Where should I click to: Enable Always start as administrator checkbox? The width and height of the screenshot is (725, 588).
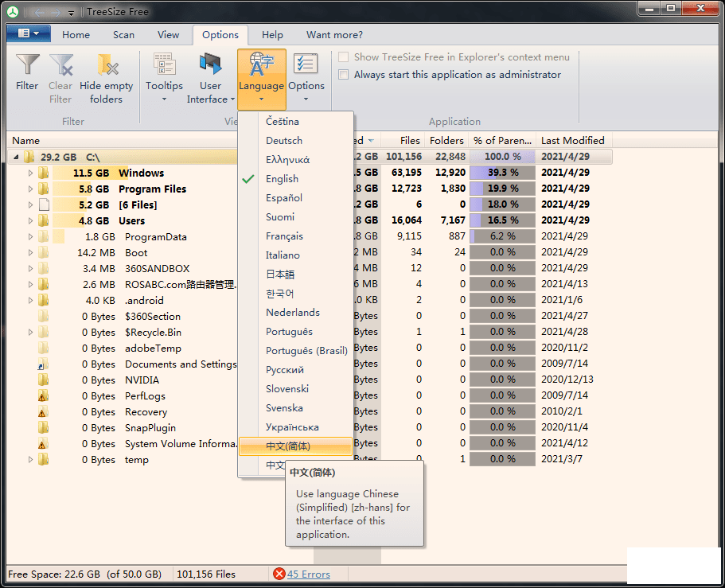[x=343, y=75]
